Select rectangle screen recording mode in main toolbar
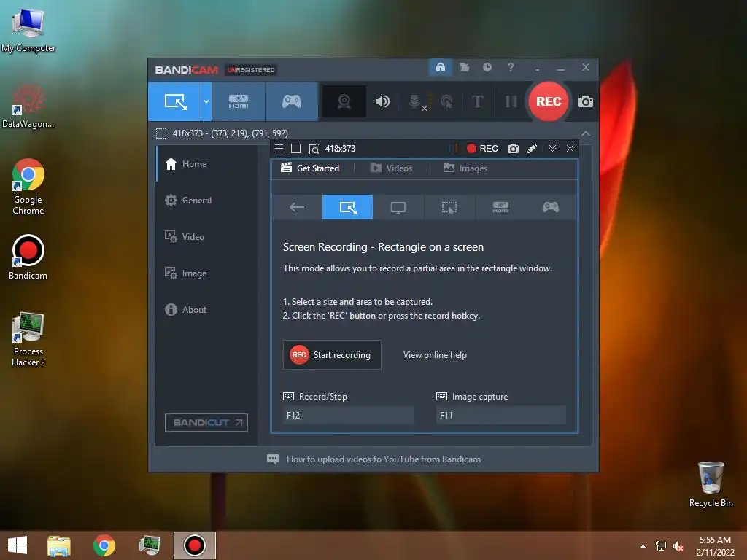Image resolution: width=747 pixels, height=560 pixels. tap(175, 101)
